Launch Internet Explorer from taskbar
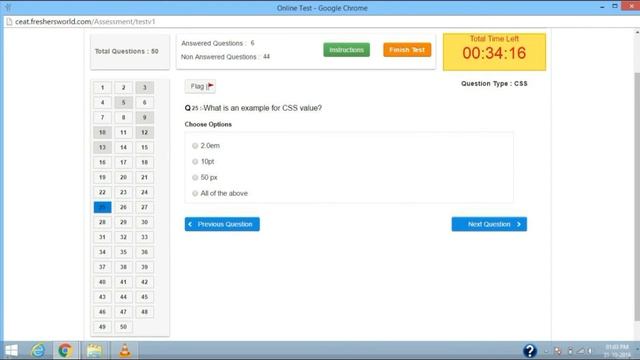640x360 pixels. (x=38, y=351)
